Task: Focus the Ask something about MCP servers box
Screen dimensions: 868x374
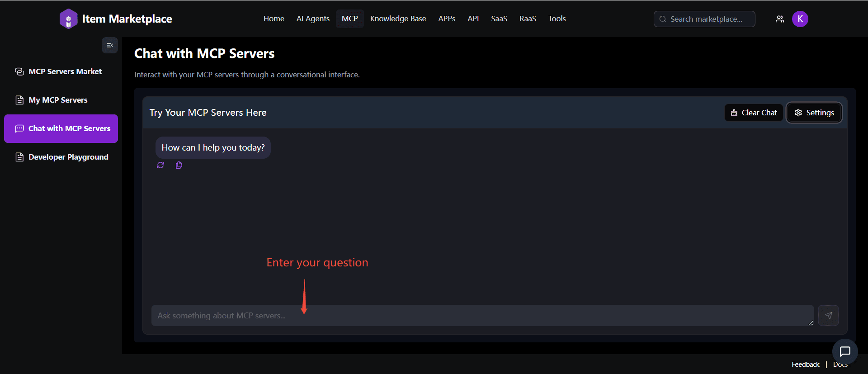Action: tap(482, 316)
